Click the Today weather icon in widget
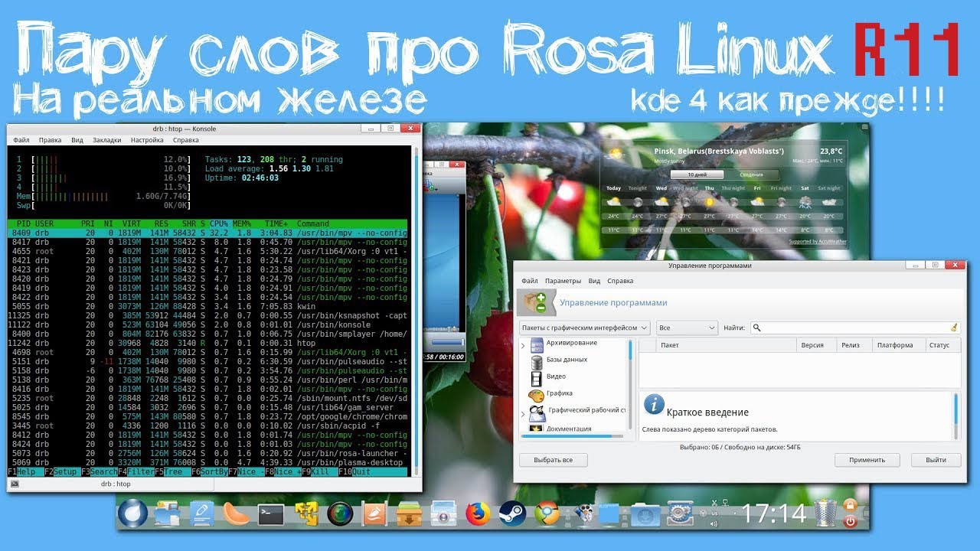This screenshot has height=551, width=980. (x=613, y=202)
